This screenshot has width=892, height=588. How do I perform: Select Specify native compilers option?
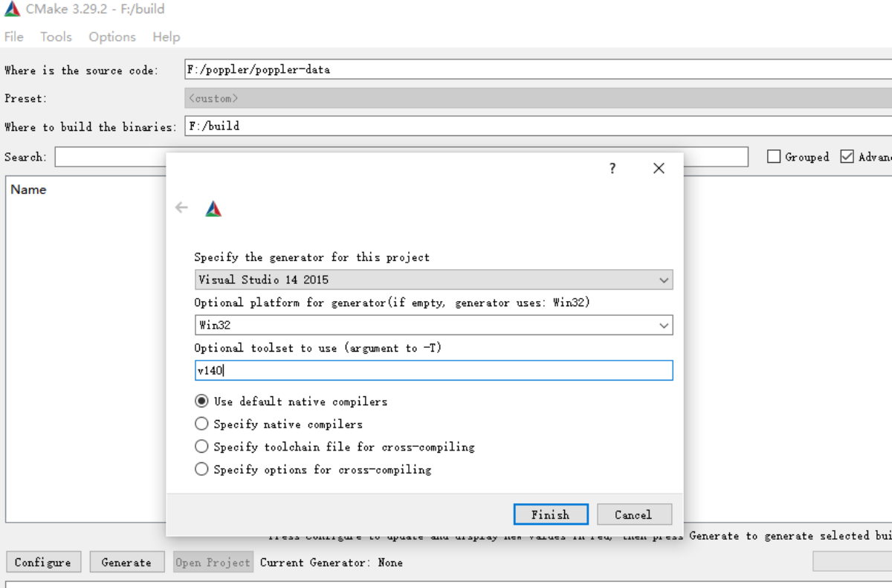201,424
